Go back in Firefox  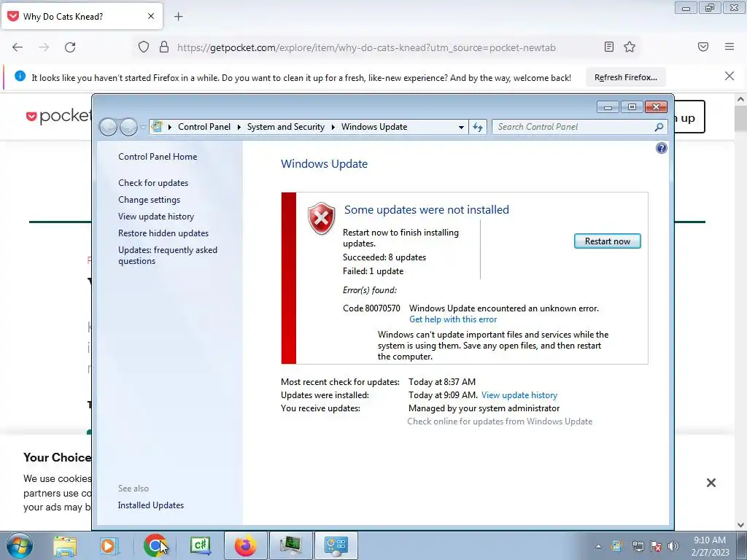[18, 47]
